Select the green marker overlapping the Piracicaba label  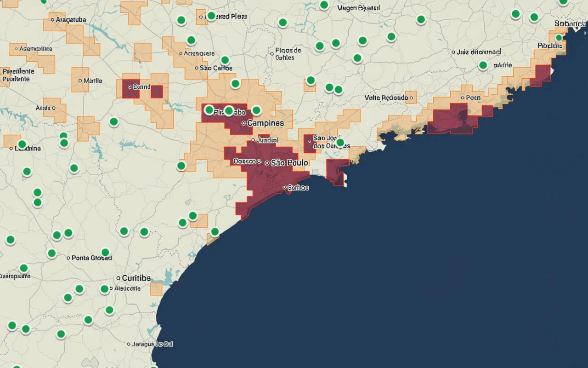pyautogui.click(x=229, y=111)
